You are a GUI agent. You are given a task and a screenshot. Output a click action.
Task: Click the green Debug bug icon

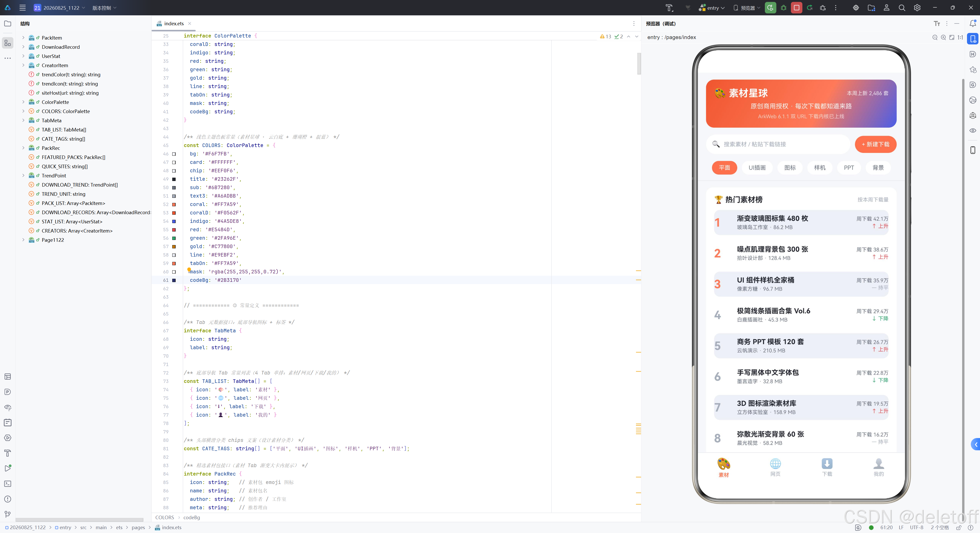point(783,8)
